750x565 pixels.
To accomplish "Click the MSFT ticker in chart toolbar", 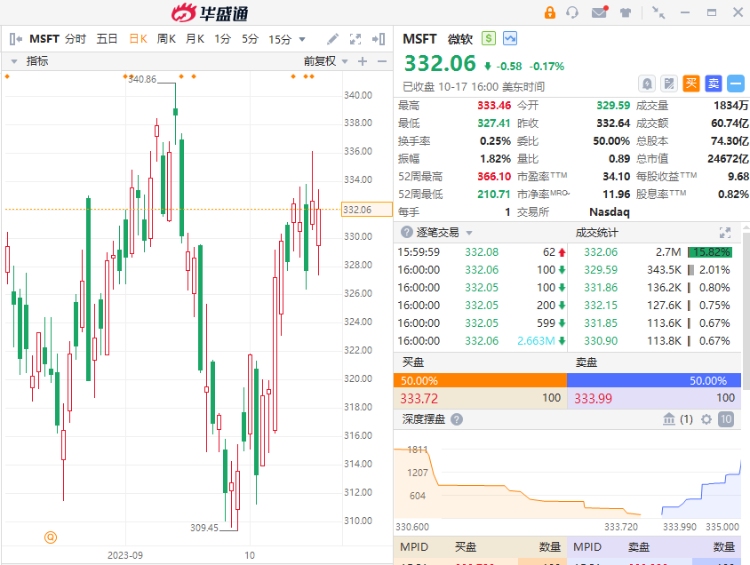I will pos(44,39).
